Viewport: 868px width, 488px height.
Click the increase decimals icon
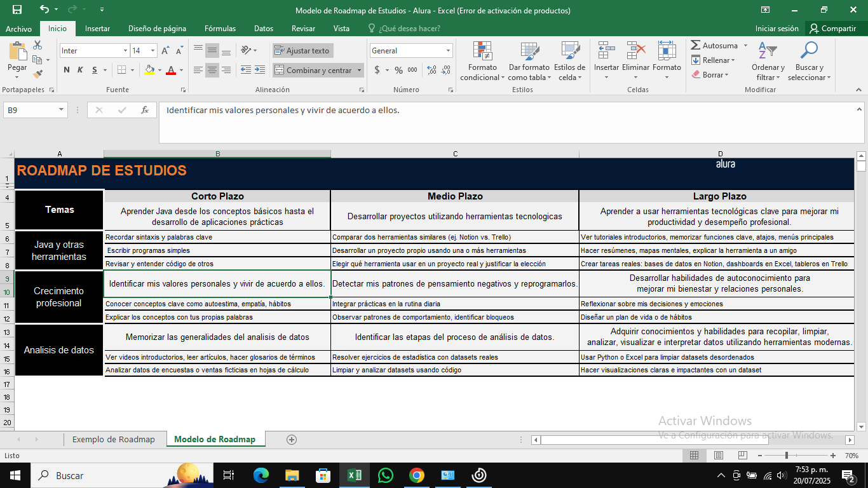(x=432, y=70)
